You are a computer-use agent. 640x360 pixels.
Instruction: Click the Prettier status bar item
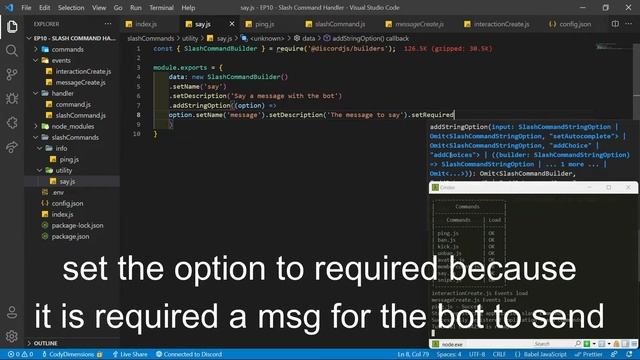(588, 354)
